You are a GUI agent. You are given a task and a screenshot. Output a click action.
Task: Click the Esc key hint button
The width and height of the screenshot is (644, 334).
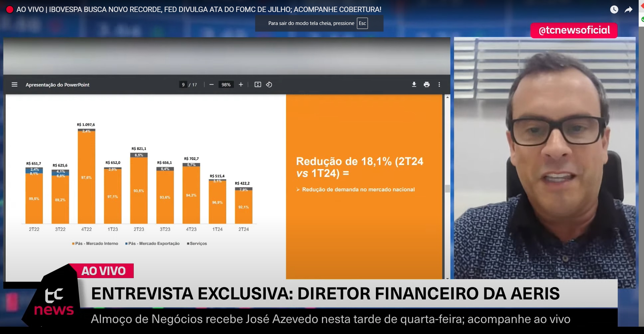coord(362,23)
